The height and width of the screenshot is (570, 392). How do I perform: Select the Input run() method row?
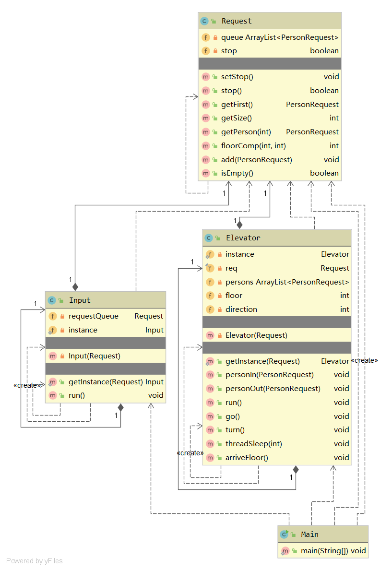[106, 395]
